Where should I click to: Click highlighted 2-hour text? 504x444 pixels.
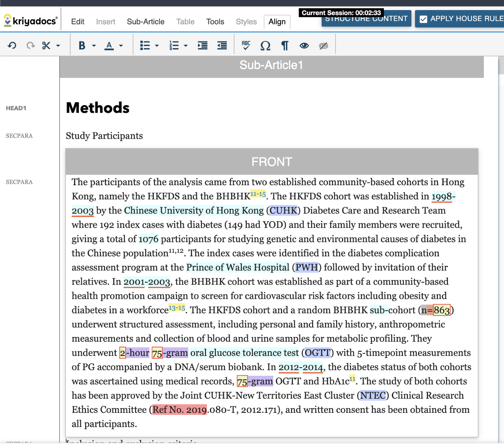tap(135, 353)
